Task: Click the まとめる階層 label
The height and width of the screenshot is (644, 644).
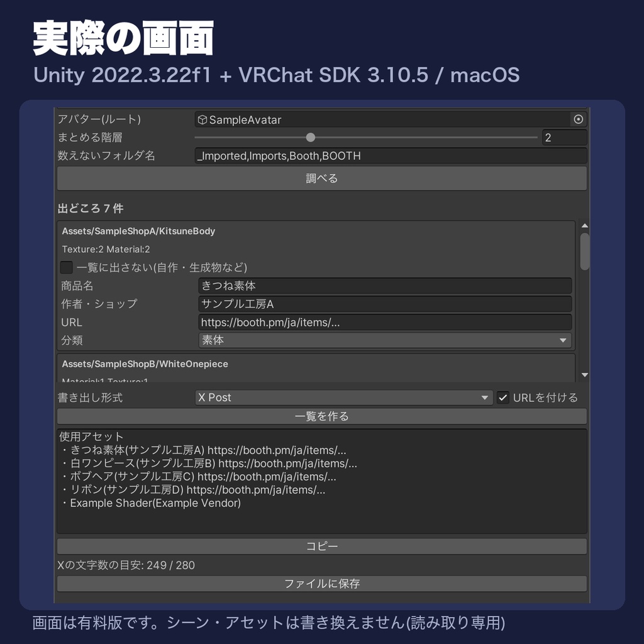Action: point(90,137)
